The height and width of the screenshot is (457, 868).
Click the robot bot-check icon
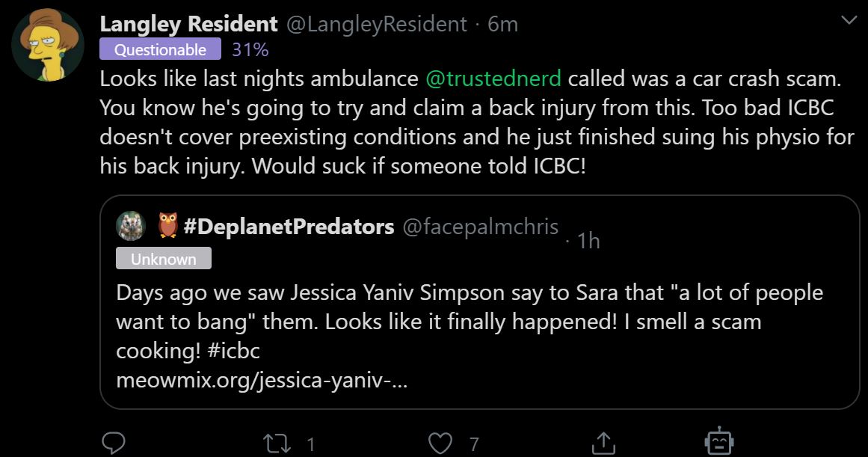[719, 441]
